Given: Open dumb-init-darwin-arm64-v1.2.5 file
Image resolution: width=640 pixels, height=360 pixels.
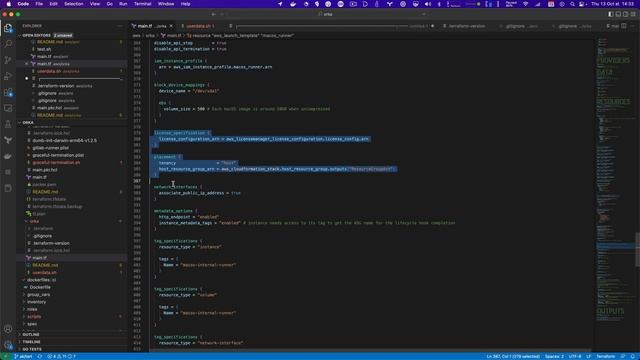Looking at the screenshot, I should coord(64,140).
